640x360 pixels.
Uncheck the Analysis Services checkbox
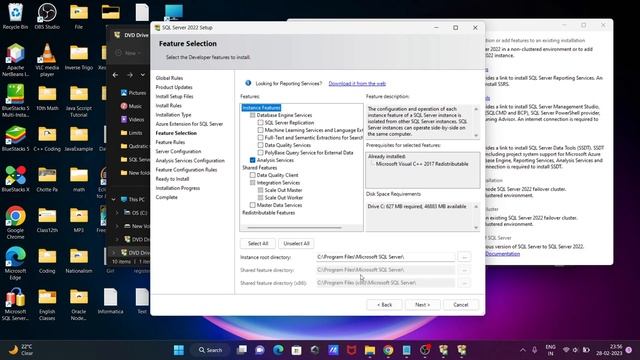coord(253,160)
